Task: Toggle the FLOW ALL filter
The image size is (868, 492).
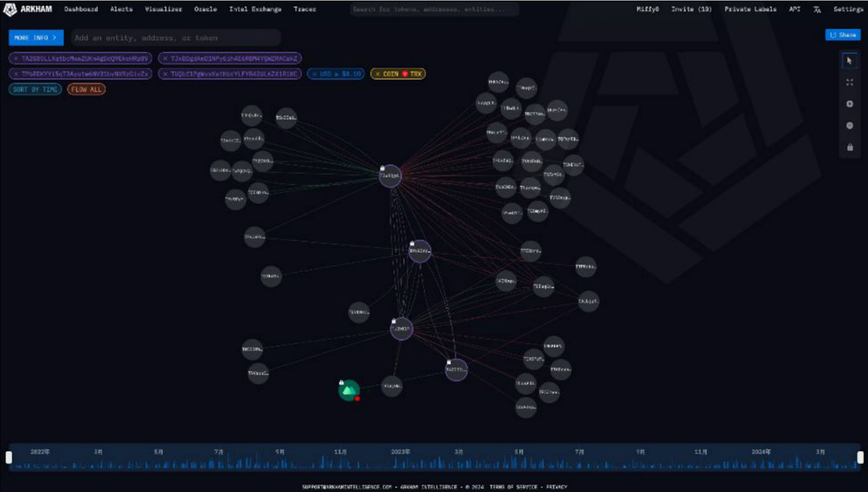Action: coord(86,89)
